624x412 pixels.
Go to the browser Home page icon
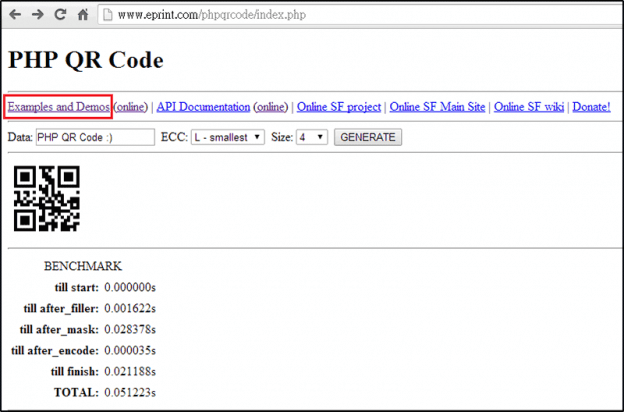[x=82, y=15]
